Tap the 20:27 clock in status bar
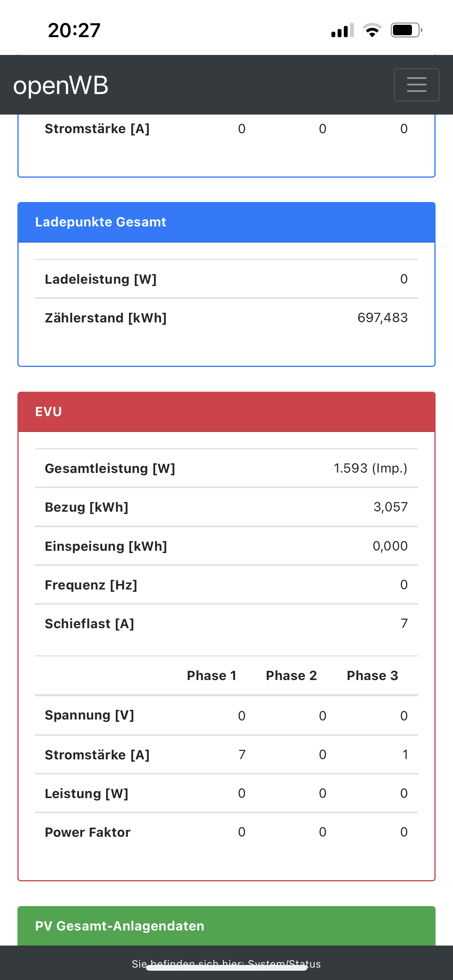453x980 pixels. click(x=74, y=30)
